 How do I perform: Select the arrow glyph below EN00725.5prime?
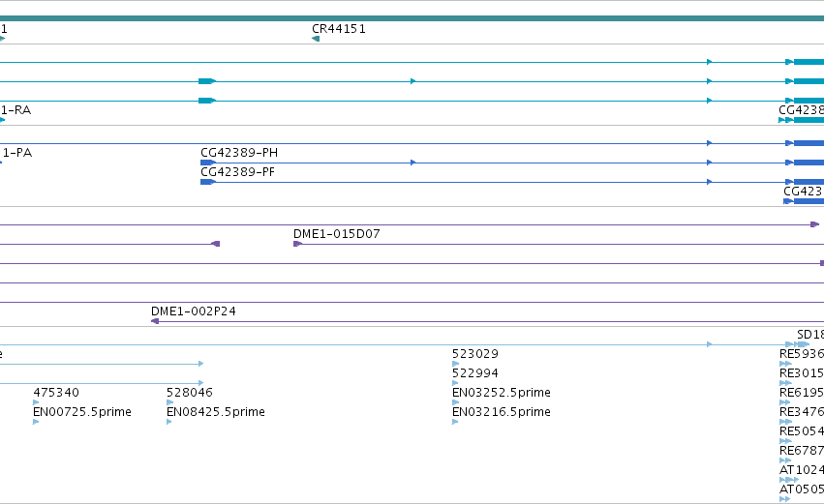(x=36, y=422)
